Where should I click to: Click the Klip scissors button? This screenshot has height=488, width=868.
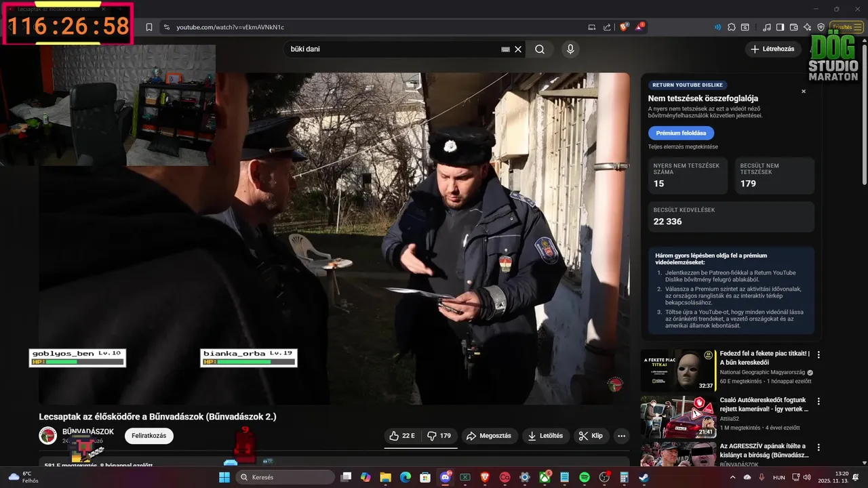(591, 436)
